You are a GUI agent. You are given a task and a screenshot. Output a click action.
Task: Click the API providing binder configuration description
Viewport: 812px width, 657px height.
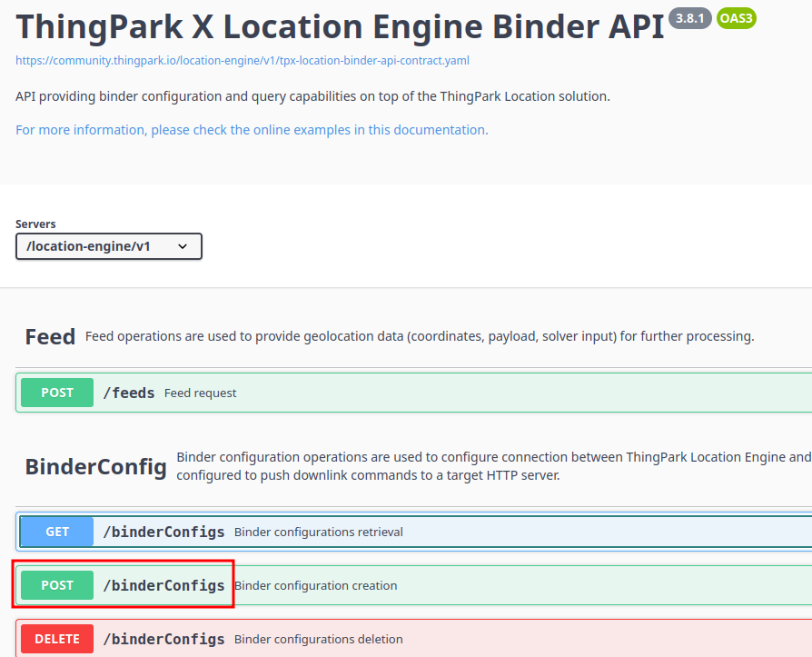point(312,96)
